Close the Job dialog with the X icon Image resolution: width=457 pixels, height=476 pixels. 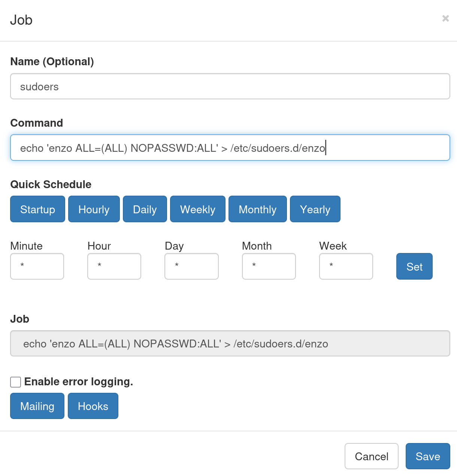445,18
